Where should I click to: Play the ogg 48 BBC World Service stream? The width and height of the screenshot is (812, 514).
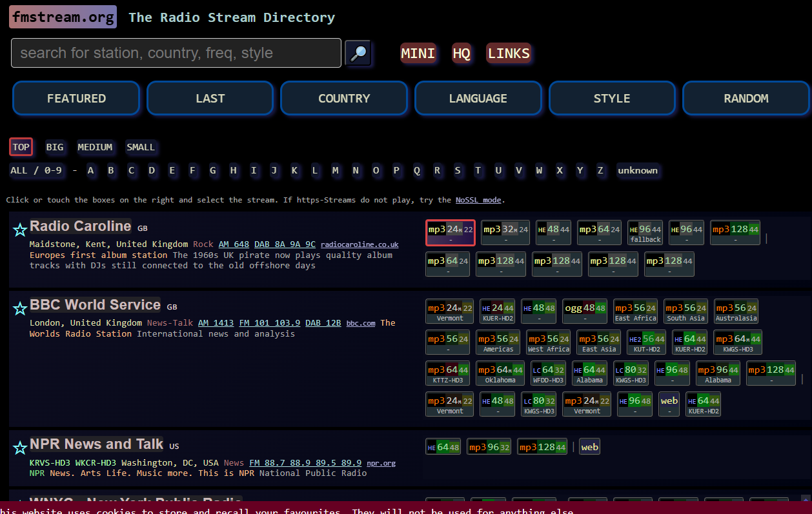click(585, 311)
